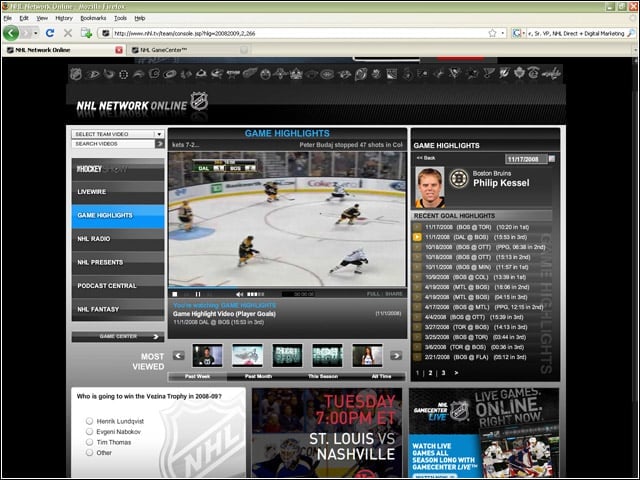The image size is (640, 480).
Task: Open the first Most Viewed video thumbnail
Action: coord(207,355)
